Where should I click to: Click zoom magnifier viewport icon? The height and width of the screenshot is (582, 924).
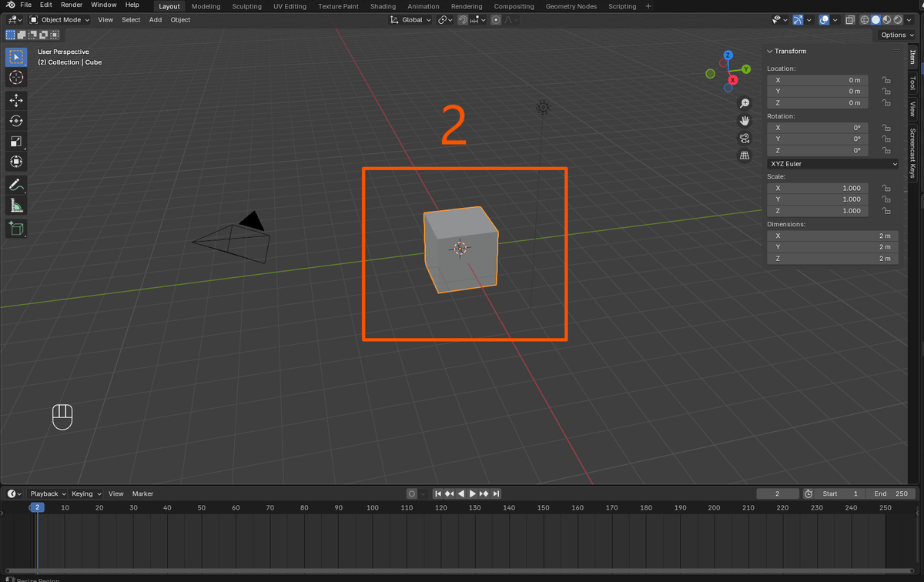pos(745,103)
